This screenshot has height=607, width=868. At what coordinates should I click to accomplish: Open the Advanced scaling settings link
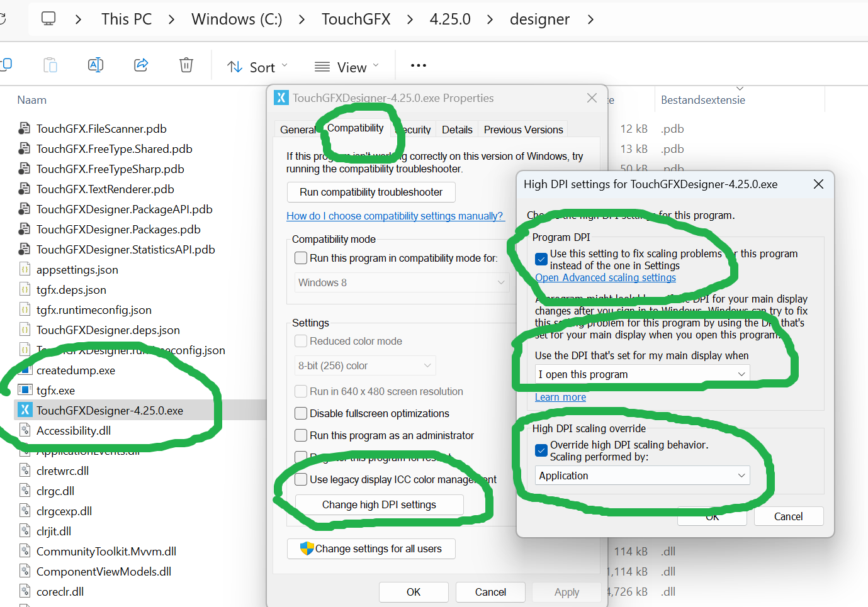pos(605,277)
